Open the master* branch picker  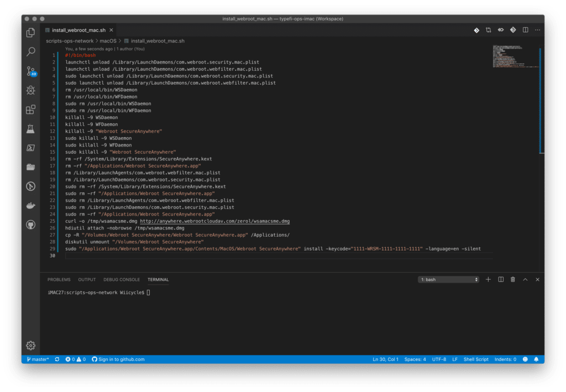[38, 359]
